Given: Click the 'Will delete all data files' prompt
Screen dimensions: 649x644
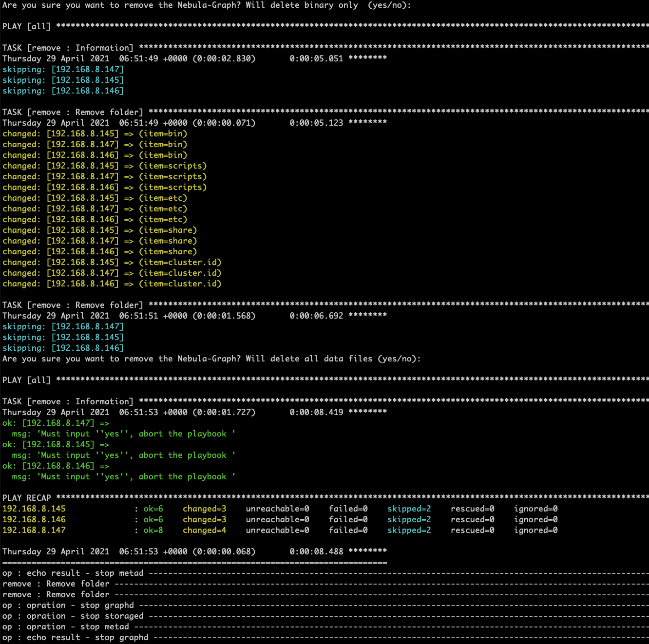Looking at the screenshot, I should 333,359.
